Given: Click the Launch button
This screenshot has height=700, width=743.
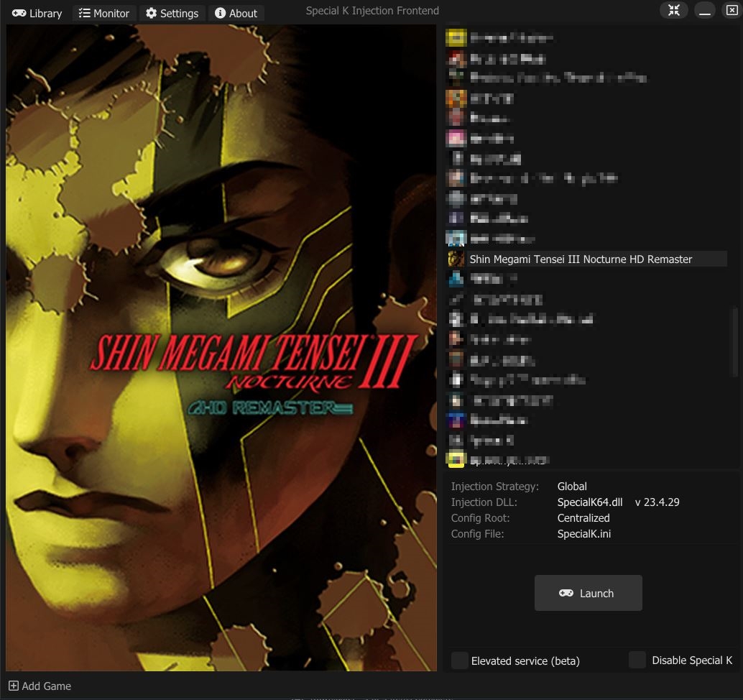Looking at the screenshot, I should tap(588, 593).
